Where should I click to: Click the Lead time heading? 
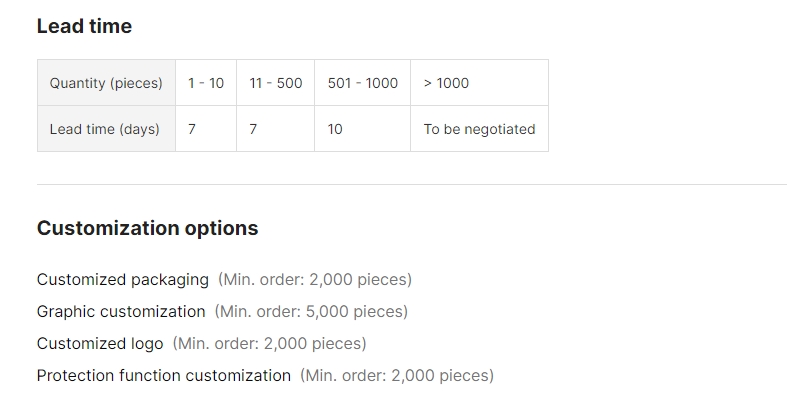[84, 26]
